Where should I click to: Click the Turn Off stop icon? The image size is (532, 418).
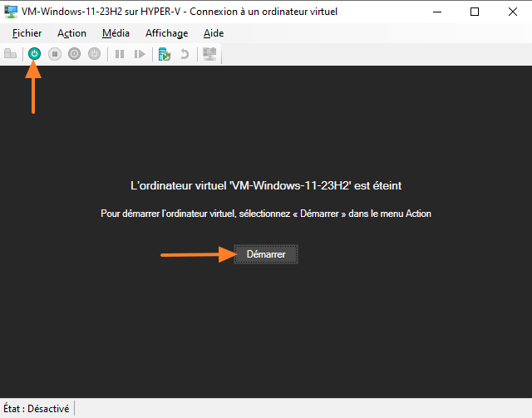pyautogui.click(x=55, y=54)
